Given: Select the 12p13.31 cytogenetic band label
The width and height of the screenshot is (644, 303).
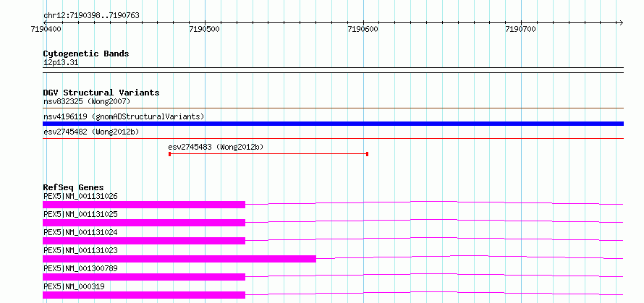Looking at the screenshot, I should (x=61, y=63).
